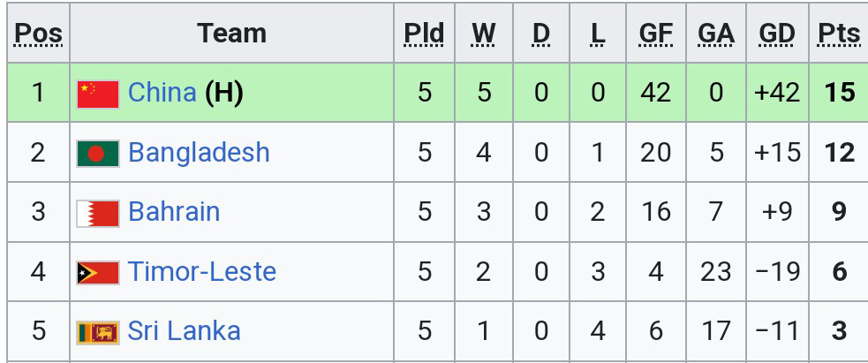Click the W wins column header
Image resolution: width=868 pixels, height=363 pixels.
click(483, 34)
